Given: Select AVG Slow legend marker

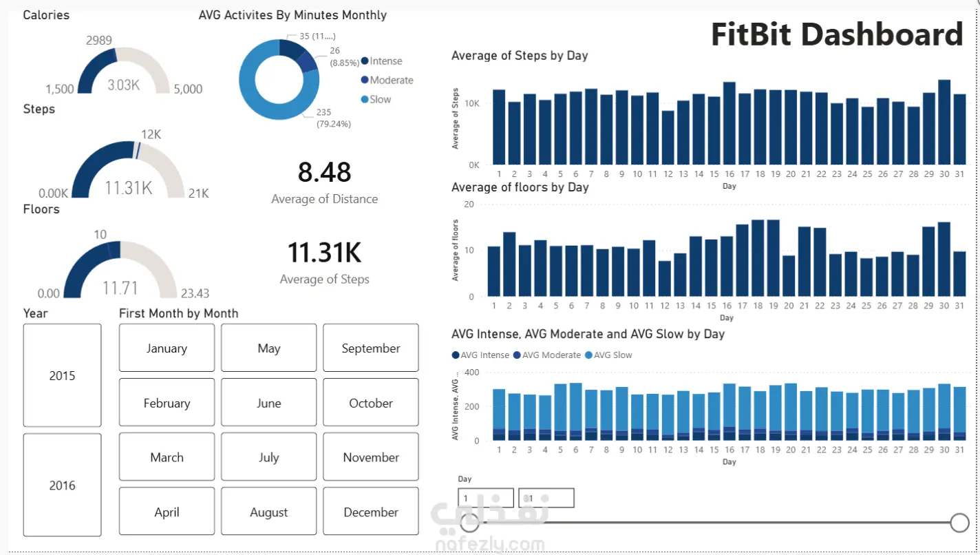Looking at the screenshot, I should tap(588, 355).
